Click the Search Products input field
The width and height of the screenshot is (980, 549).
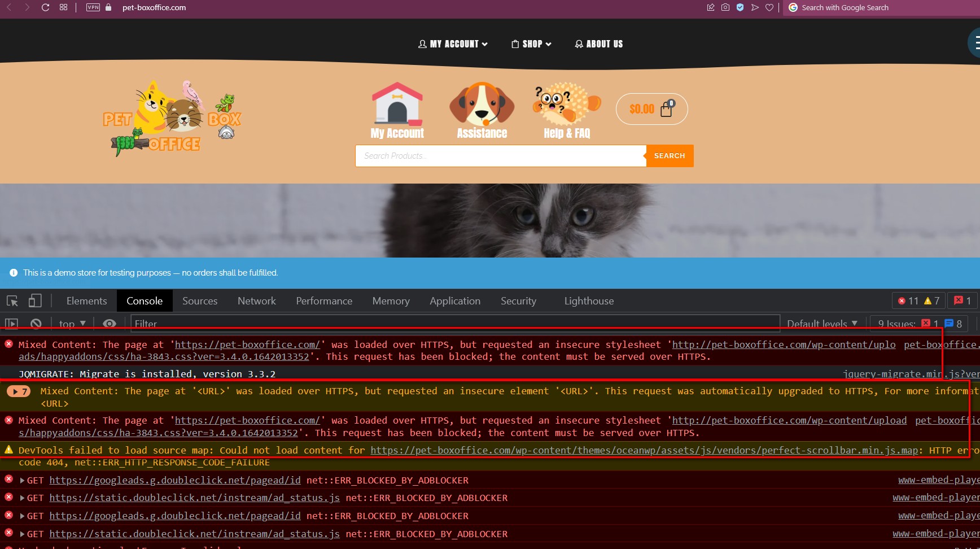pos(501,156)
